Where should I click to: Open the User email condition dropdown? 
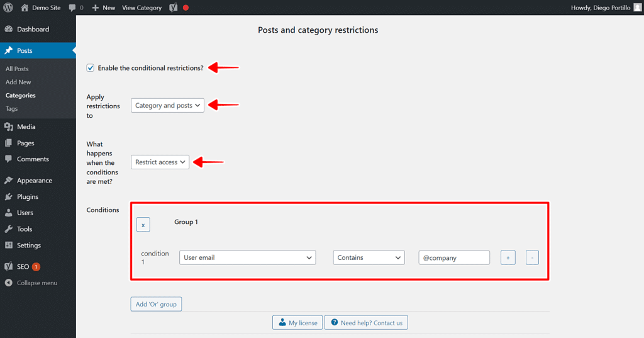(247, 257)
